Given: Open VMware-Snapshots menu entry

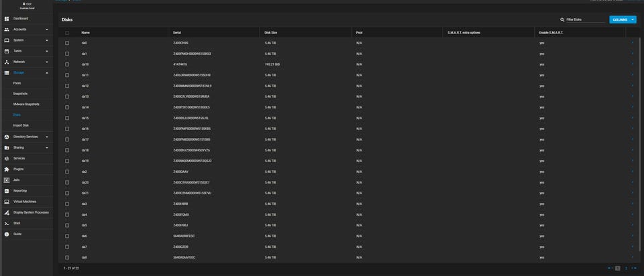Looking at the screenshot, I should click(27, 104).
